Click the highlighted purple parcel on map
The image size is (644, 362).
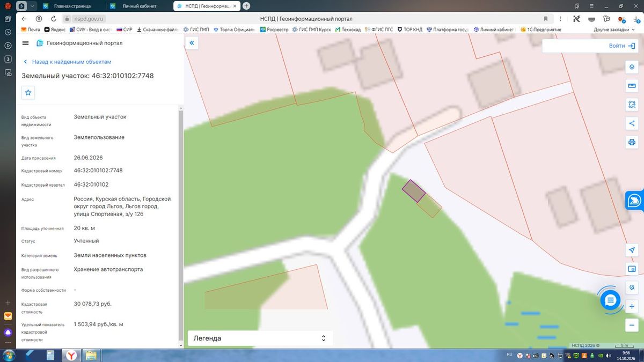(414, 191)
